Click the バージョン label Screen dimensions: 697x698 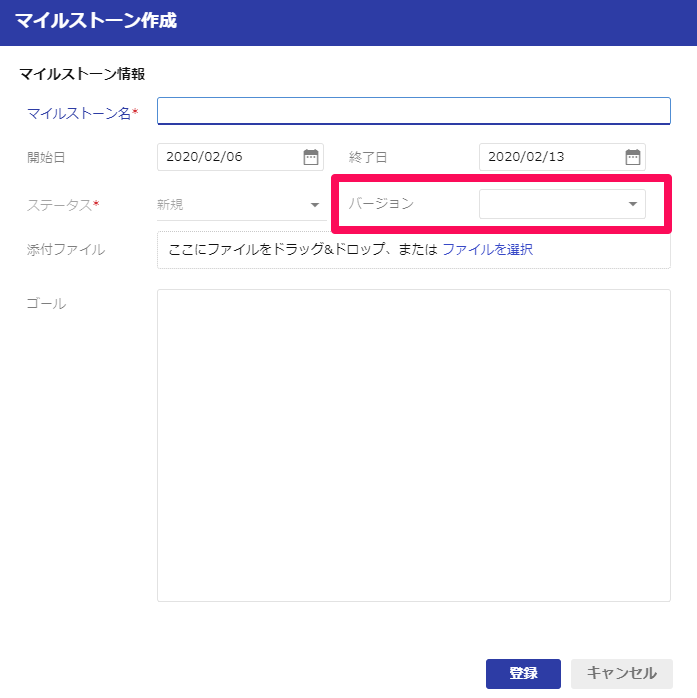(381, 203)
